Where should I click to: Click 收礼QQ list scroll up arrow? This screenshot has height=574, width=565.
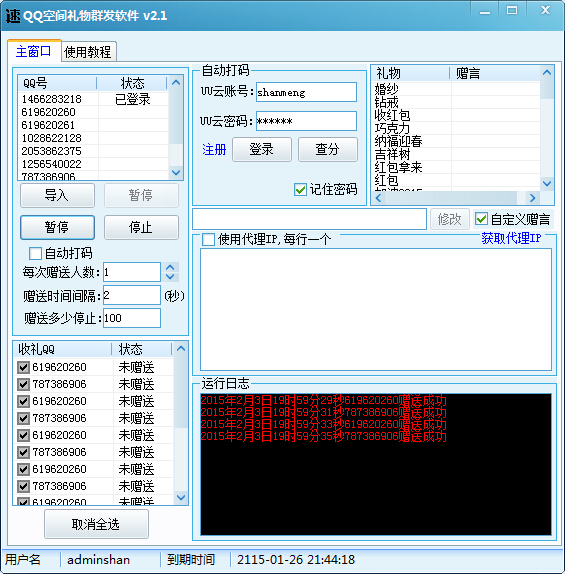(x=181, y=348)
